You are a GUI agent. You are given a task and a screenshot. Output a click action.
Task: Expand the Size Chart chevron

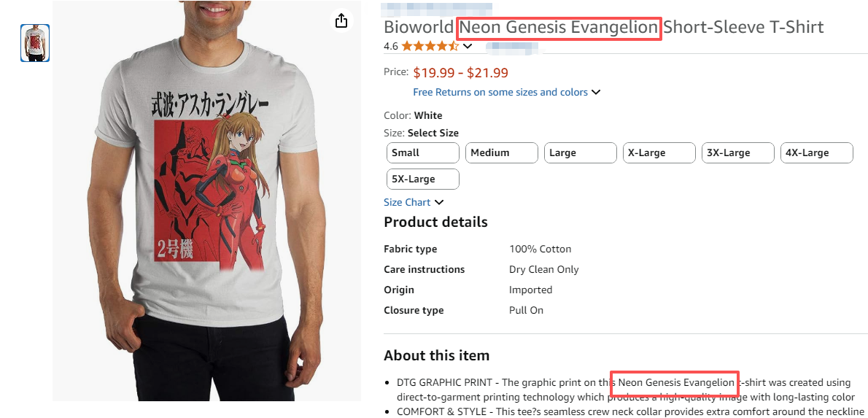click(x=439, y=202)
